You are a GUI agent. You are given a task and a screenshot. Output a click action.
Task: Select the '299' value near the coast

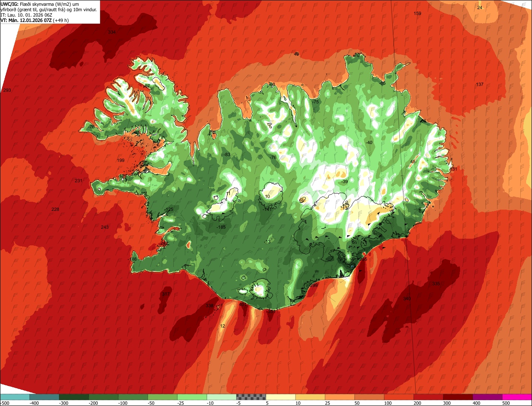tap(314, 285)
